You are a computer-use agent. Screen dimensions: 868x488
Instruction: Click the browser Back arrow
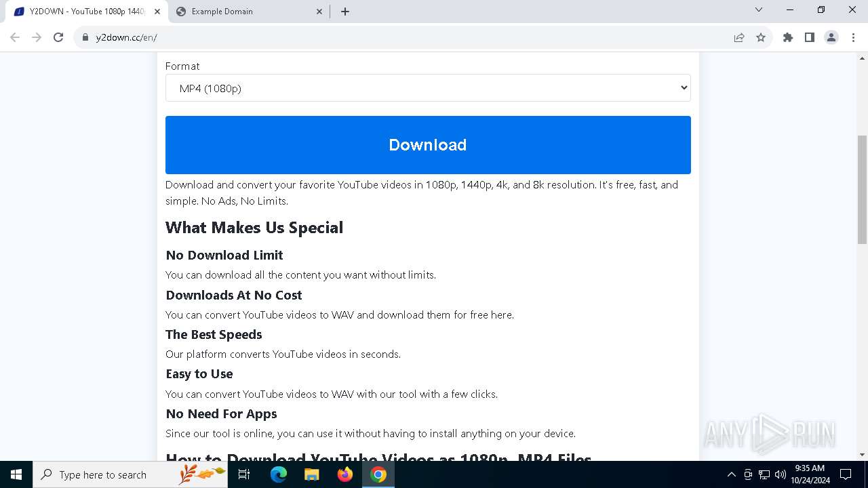click(x=15, y=37)
